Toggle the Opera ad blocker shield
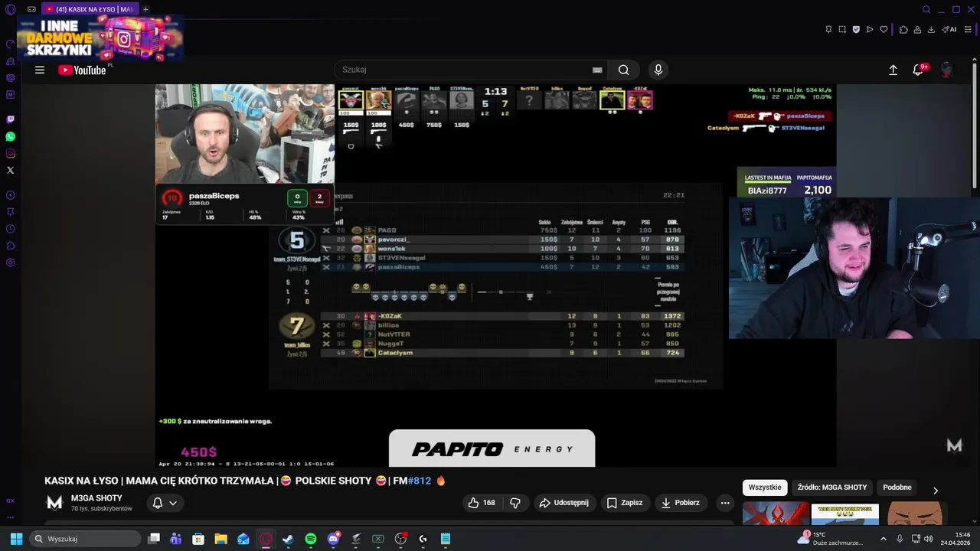 click(x=856, y=29)
